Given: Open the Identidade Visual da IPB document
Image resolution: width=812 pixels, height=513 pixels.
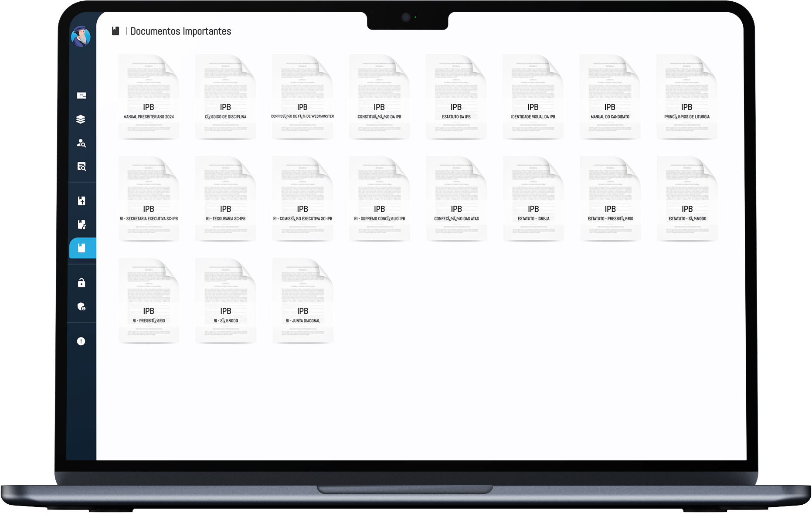Looking at the screenshot, I should (533, 97).
